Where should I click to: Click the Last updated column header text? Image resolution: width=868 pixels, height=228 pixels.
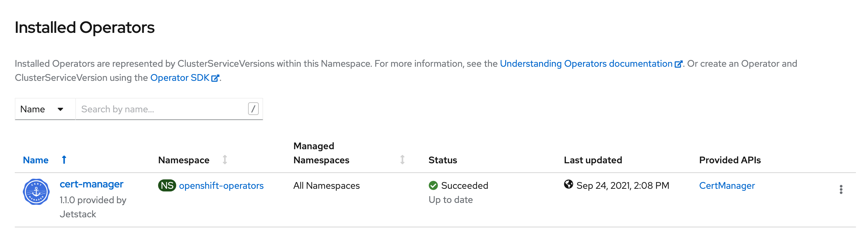[x=593, y=160]
